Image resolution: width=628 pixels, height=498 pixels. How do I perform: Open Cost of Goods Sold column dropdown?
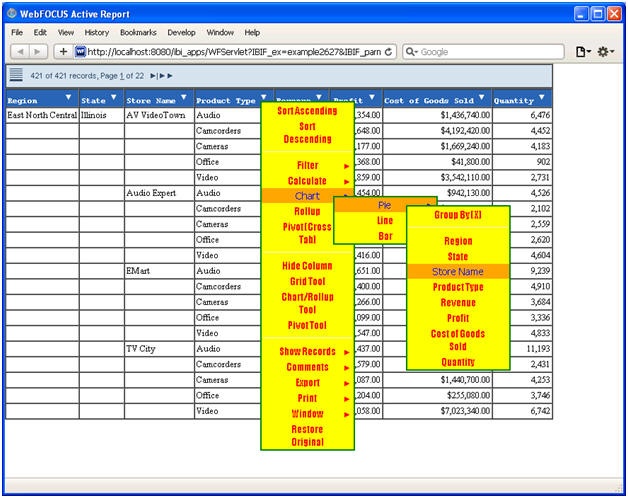482,97
